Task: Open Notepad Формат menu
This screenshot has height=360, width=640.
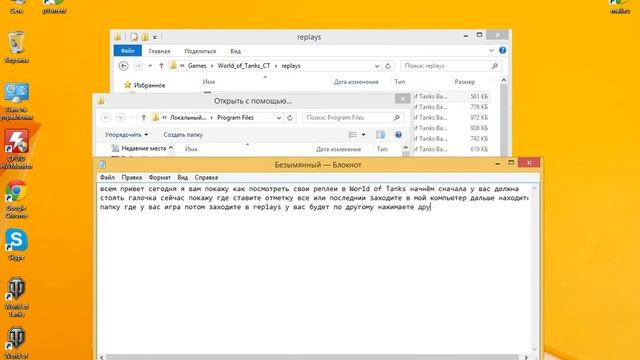Action: [160, 178]
